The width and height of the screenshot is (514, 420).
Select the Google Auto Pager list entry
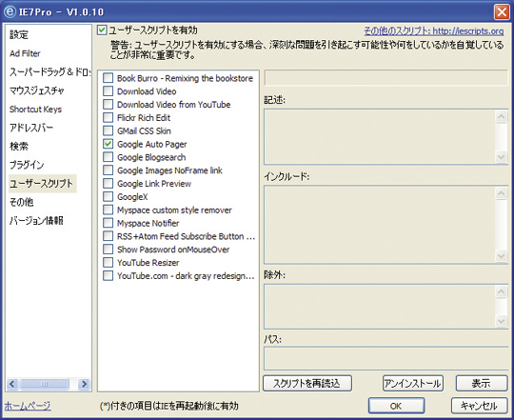(152, 144)
